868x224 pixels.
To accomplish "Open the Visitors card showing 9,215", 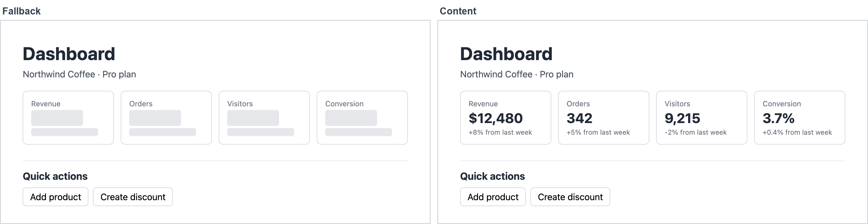I will (702, 118).
